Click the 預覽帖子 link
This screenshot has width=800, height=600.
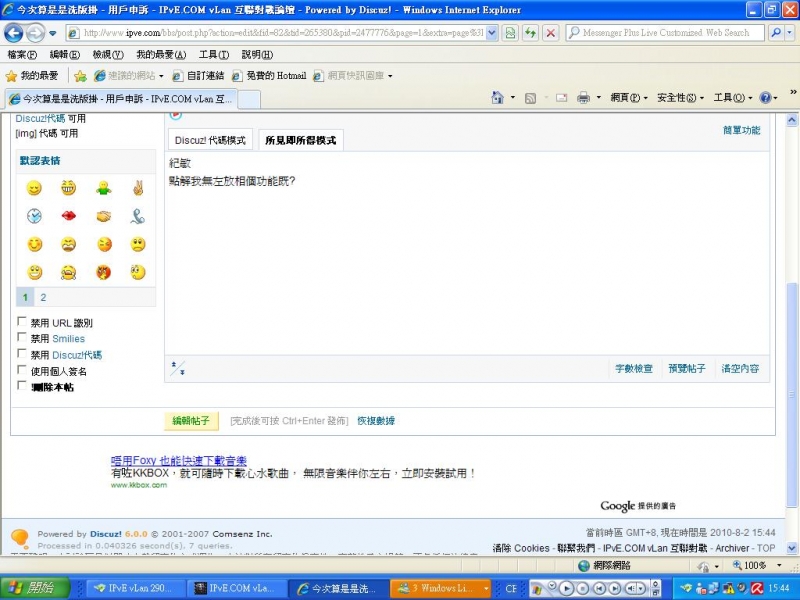(x=687, y=368)
